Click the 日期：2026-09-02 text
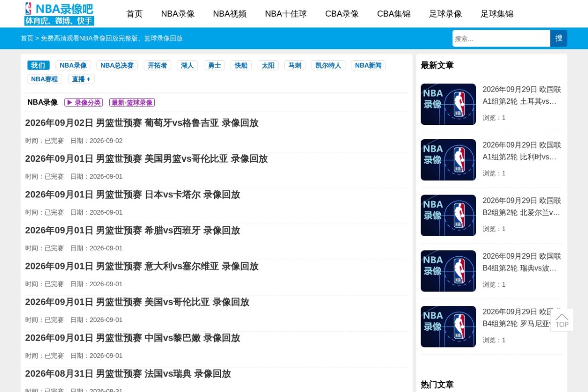The width and height of the screenshot is (588, 392). 97,141
